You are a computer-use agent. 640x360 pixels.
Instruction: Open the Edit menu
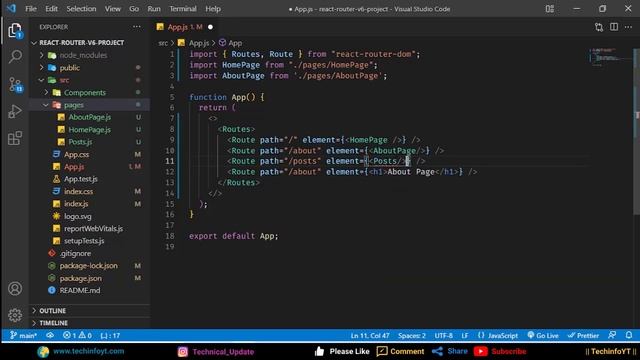click(51, 9)
